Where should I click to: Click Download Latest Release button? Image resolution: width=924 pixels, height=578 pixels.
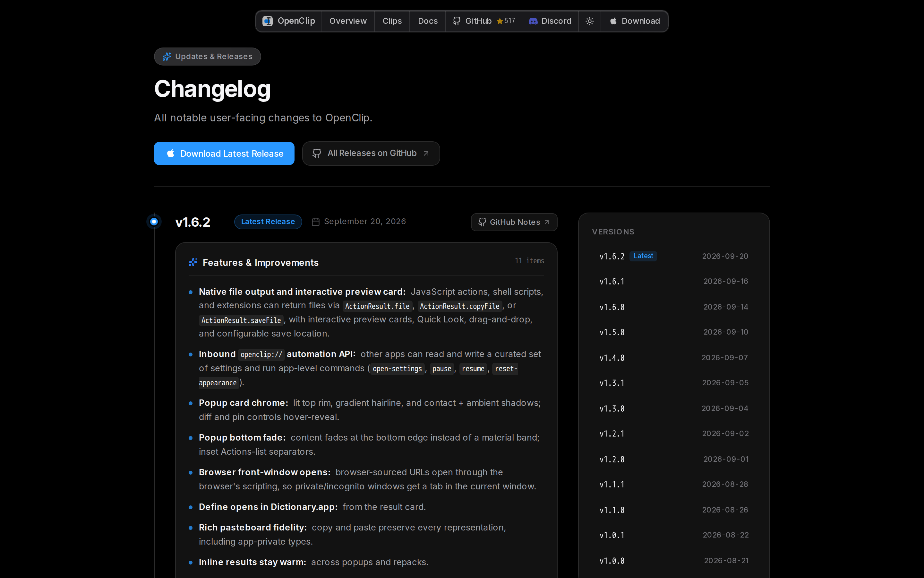click(224, 153)
